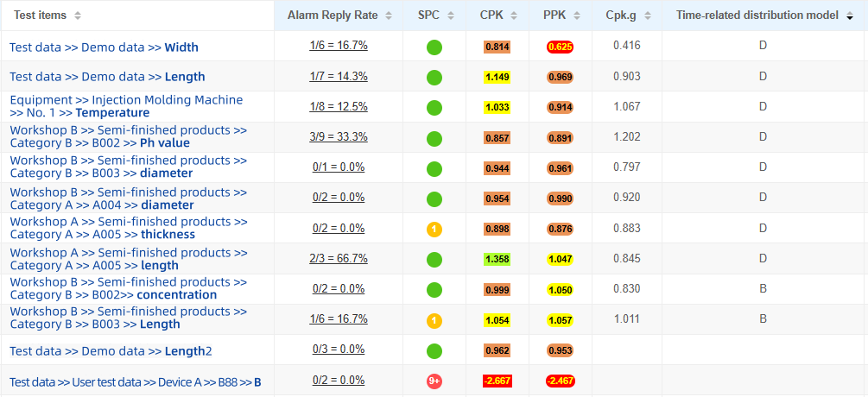The width and height of the screenshot is (868, 397).
Task: Click red PPK value 0.625
Action: pyautogui.click(x=560, y=47)
